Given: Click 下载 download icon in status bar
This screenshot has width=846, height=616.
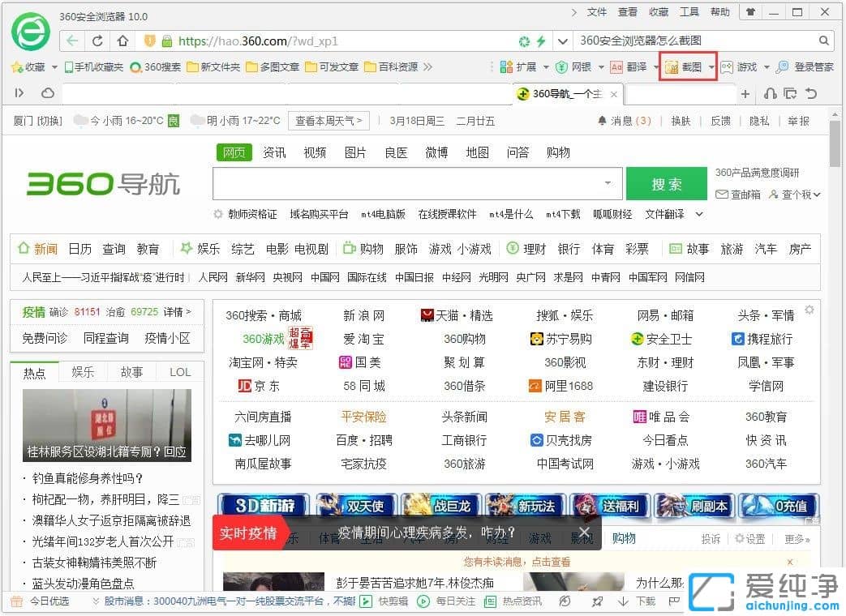Looking at the screenshot, I should 637,601.
